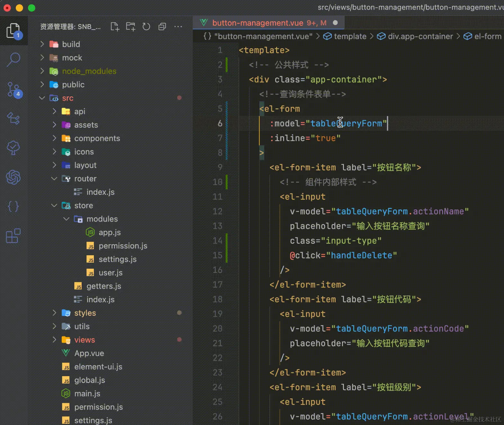This screenshot has height=425, width=504.
Task: Click the folder icon of the icons folder
Action: point(66,152)
